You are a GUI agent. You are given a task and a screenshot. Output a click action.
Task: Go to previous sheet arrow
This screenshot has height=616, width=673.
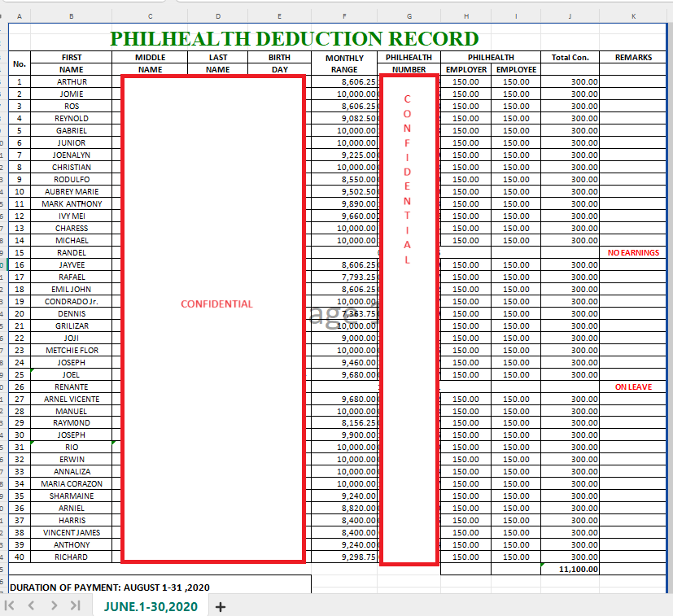31,605
